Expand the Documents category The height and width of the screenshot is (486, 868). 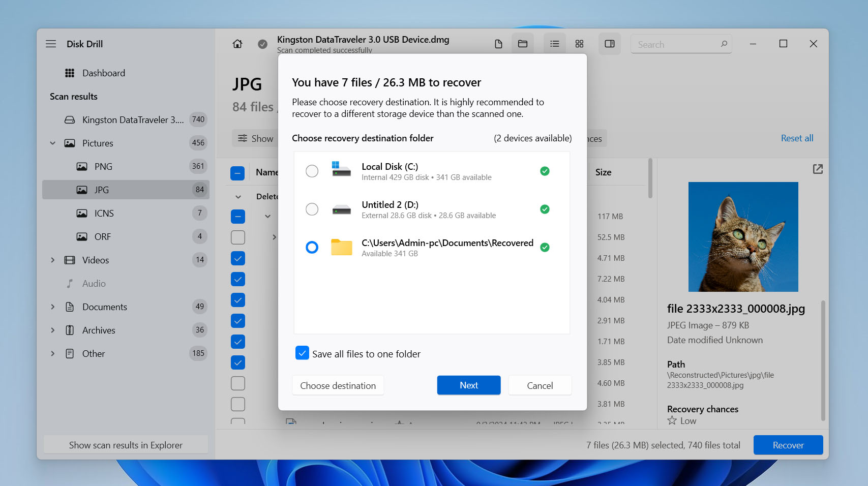52,307
